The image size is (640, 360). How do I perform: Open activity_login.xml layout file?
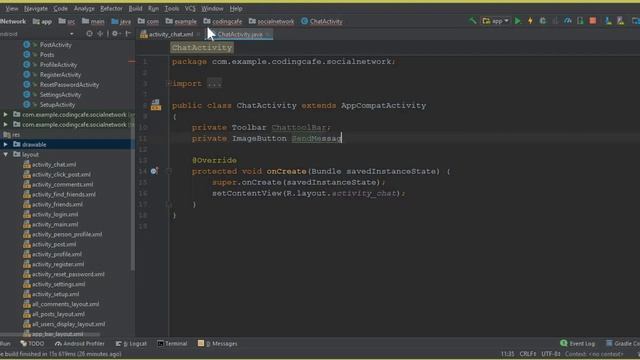pos(55,215)
